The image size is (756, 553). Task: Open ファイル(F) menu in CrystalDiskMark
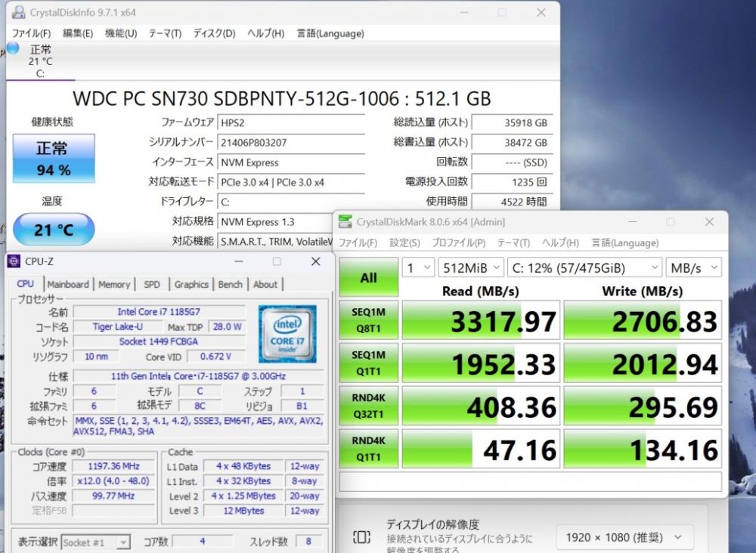point(358,243)
